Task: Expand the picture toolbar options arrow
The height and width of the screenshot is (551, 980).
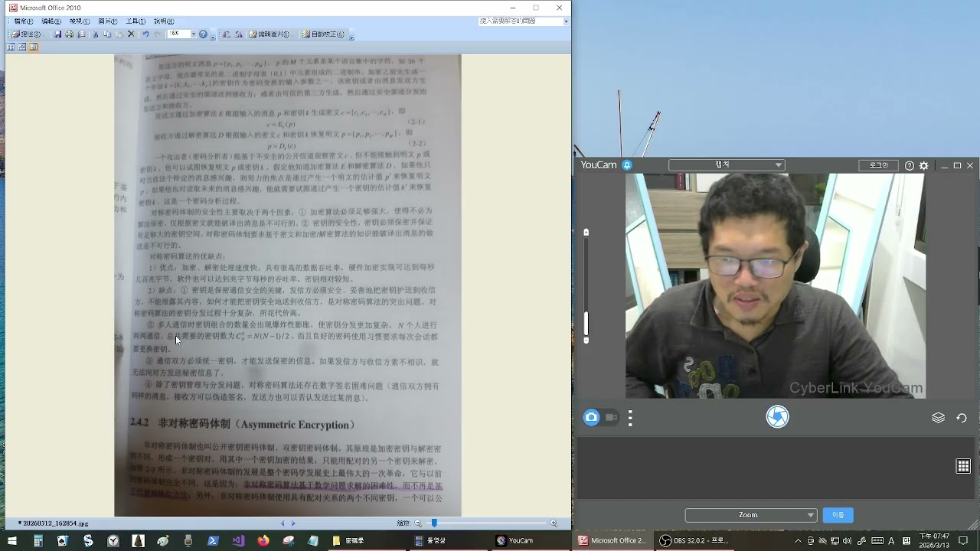Action: 351,36
